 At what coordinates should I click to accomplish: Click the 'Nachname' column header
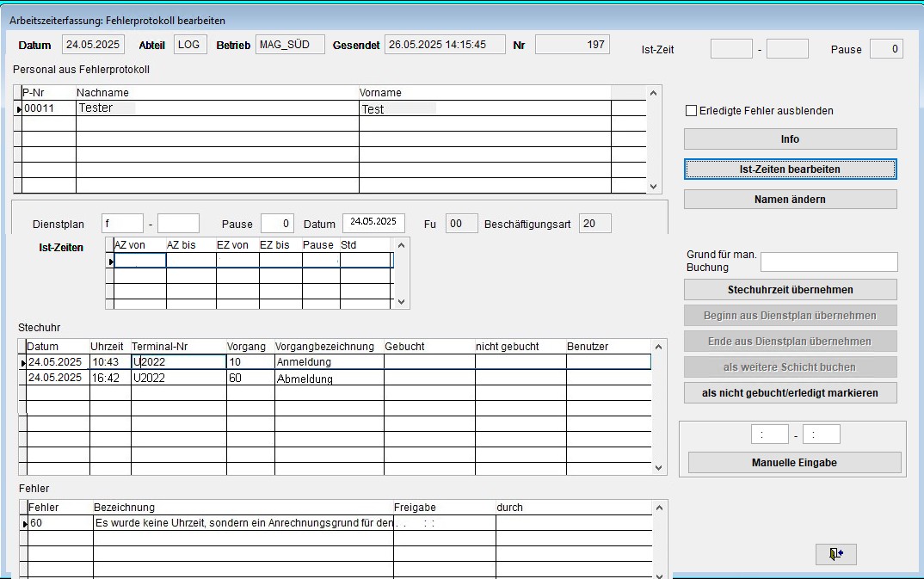[218, 92]
